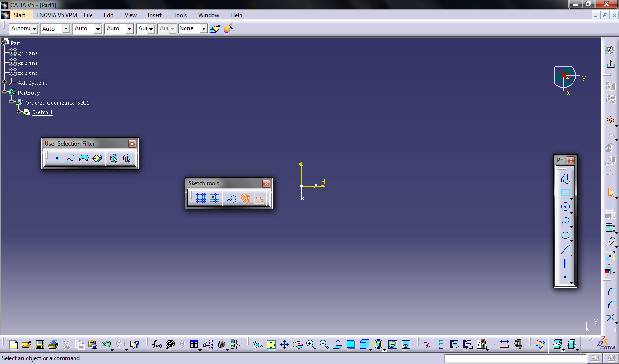Open the Design Table icon

point(194,345)
